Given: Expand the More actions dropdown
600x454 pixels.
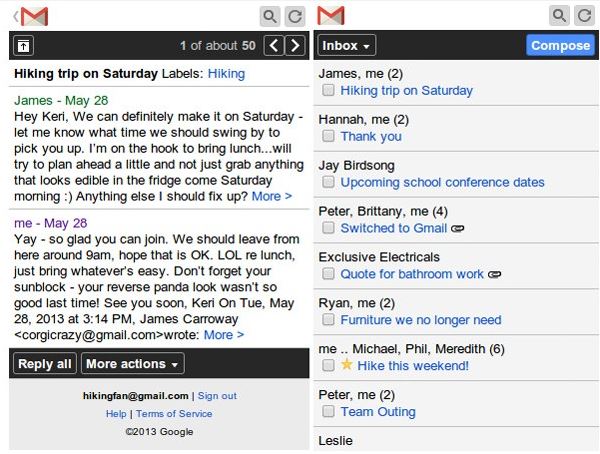Looking at the screenshot, I should click(132, 364).
